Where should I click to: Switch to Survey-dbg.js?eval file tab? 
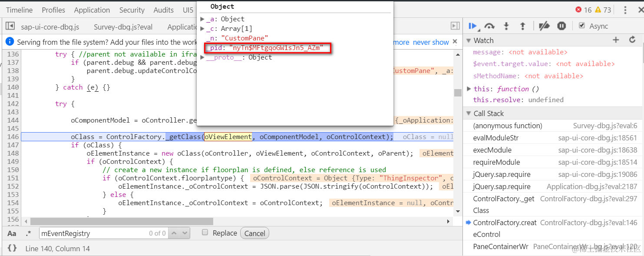pos(123,27)
